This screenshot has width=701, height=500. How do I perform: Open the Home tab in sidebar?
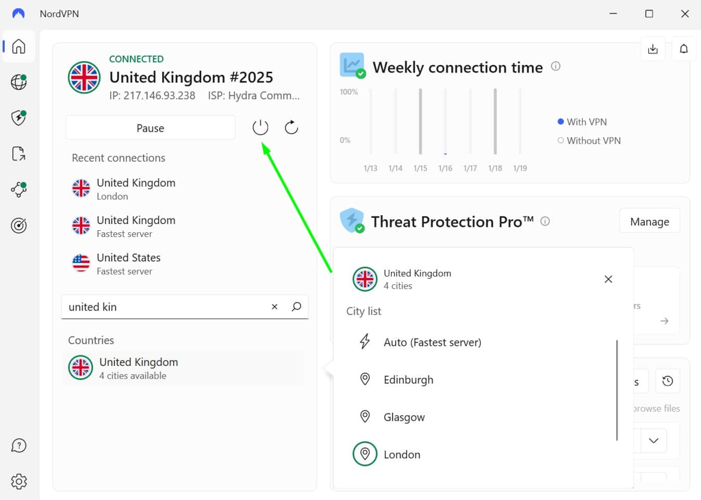click(x=19, y=47)
